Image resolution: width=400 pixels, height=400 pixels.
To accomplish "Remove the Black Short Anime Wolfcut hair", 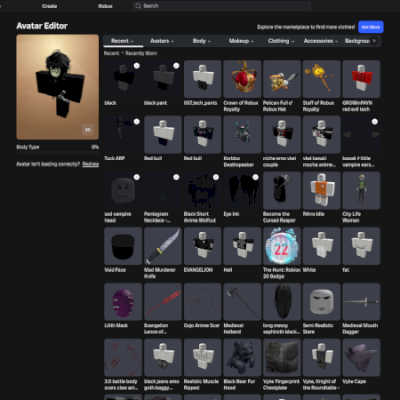I will point(203,190).
